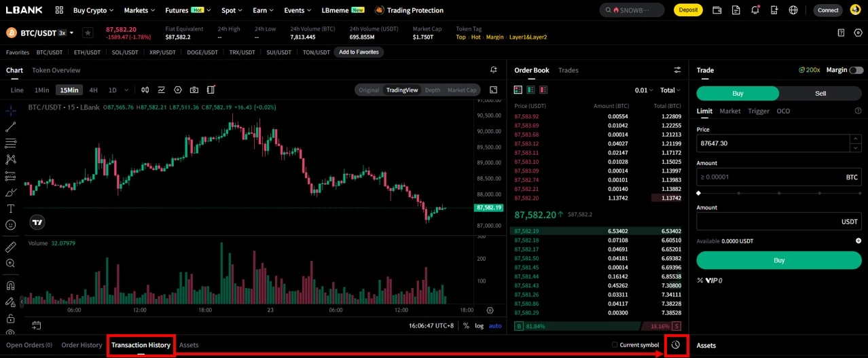This screenshot has width=868, height=358.
Task: Open order book settings sliders icon
Action: click(677, 70)
